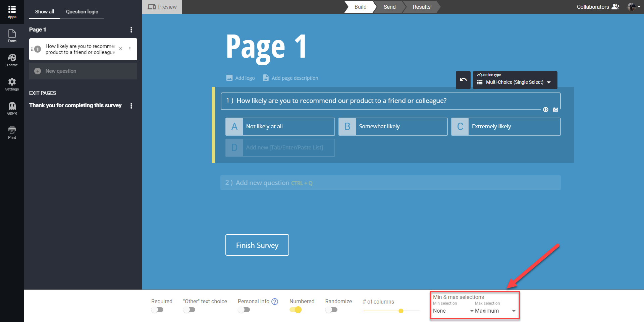644x322 pixels.
Task: Click the Preview device icon
Action: (x=152, y=7)
